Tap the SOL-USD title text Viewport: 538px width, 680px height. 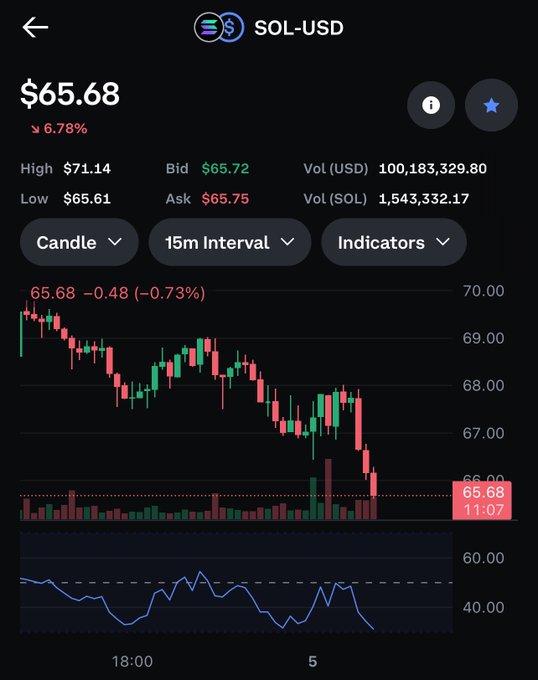299,28
